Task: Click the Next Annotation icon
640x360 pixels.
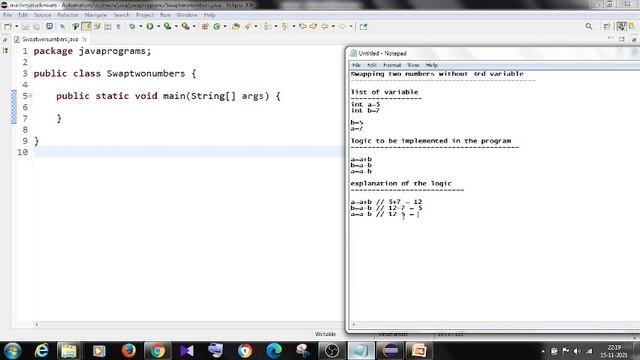Action: (x=267, y=27)
